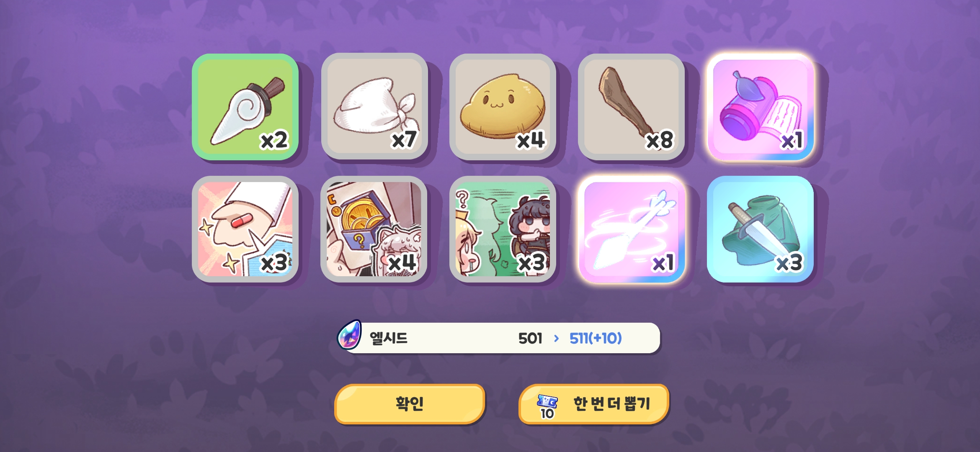This screenshot has height=452, width=980.
Task: Tap the gold coin treasure box card
Action: (x=374, y=229)
